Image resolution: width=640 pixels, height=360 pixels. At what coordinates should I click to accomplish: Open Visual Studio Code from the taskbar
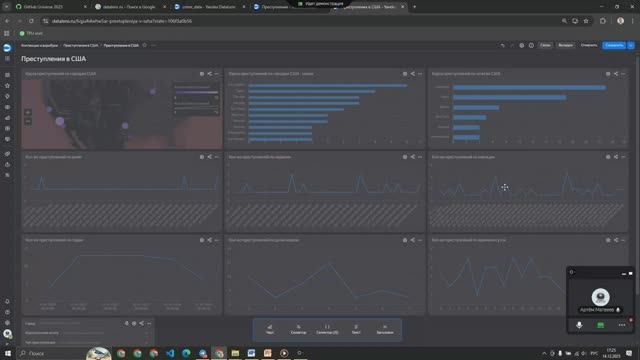click(x=170, y=353)
